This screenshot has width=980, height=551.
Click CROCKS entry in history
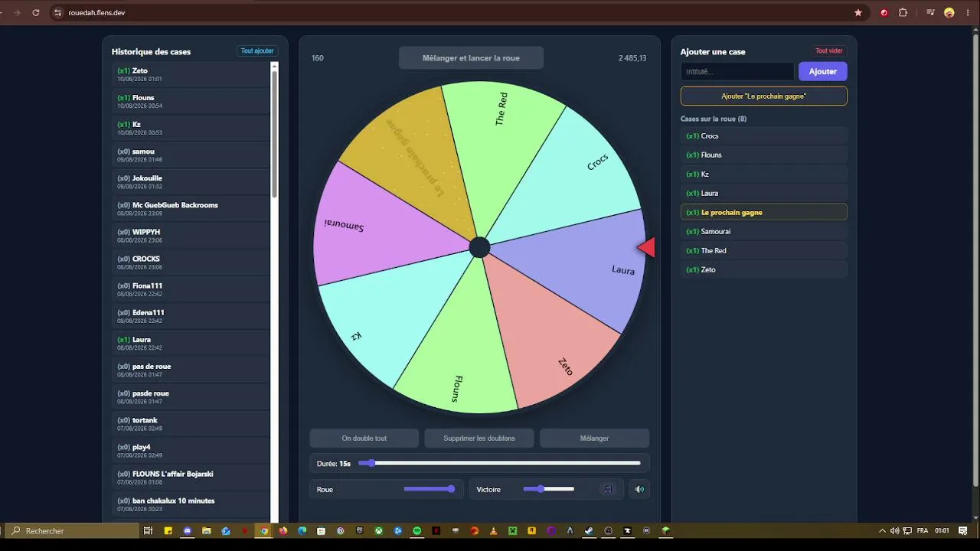click(191, 262)
